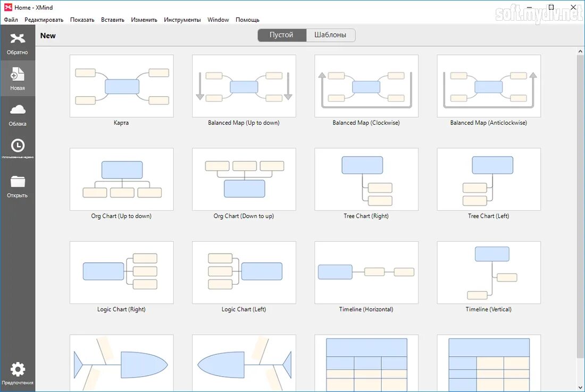Open the Редактировать menu
Screen dimensions: 585x392
coord(44,20)
